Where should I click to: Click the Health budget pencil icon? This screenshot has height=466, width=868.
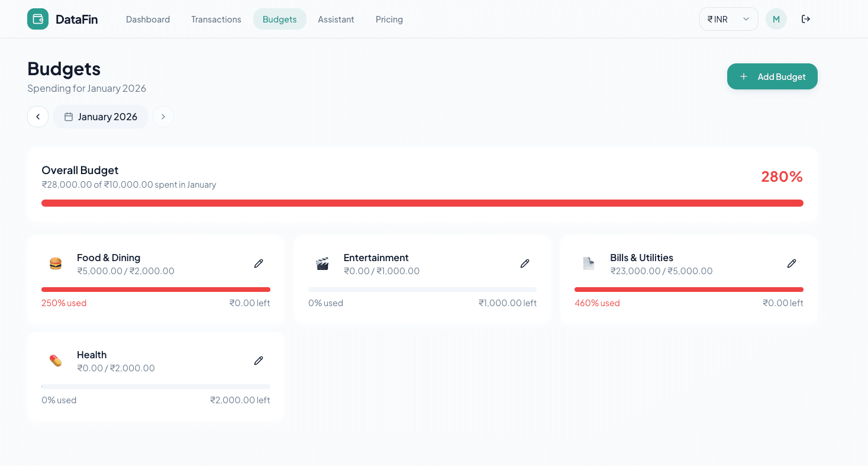click(x=259, y=360)
